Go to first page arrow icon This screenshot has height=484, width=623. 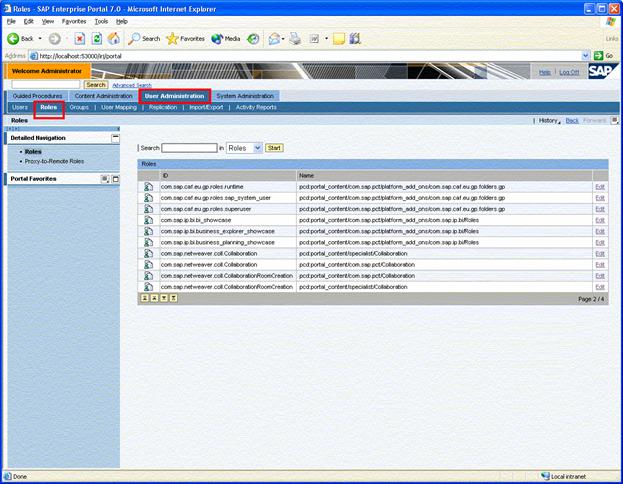click(144, 298)
